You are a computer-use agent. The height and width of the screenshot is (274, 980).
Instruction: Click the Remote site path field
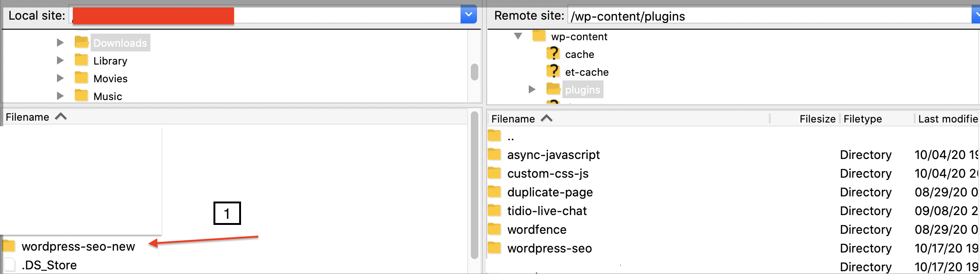click(x=770, y=15)
